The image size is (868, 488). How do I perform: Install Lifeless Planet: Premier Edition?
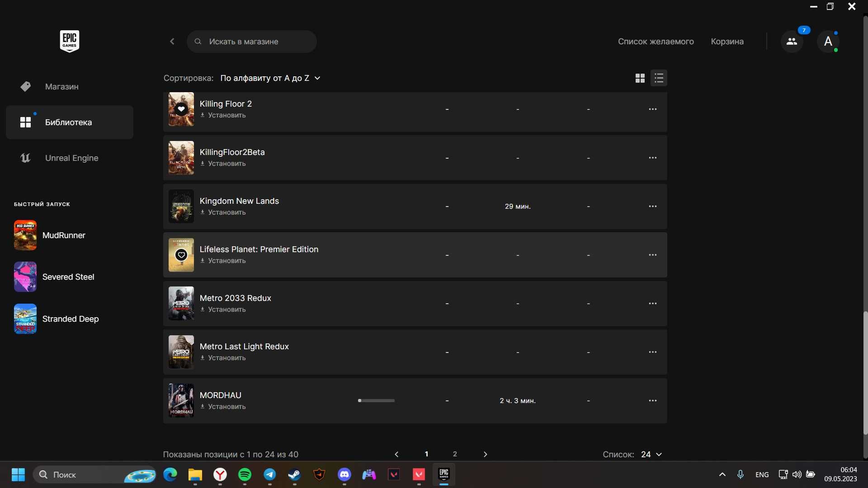coord(223,261)
